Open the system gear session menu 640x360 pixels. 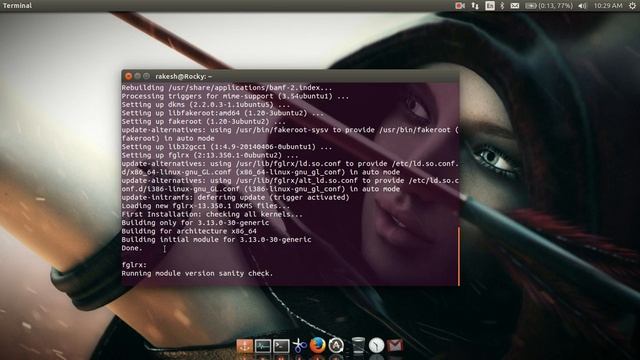tap(632, 6)
